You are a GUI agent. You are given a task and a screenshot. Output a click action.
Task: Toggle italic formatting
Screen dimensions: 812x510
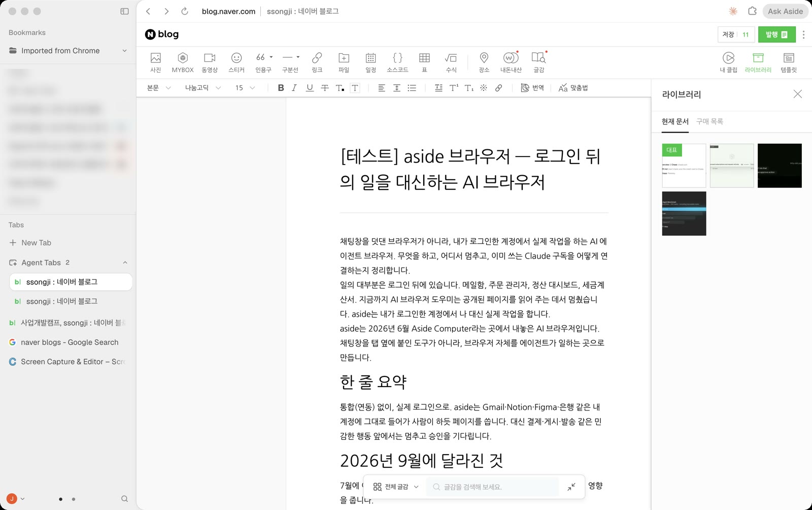294,88
